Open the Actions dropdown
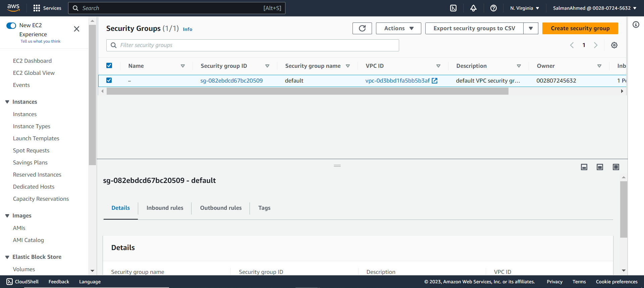This screenshot has width=644, height=288. coord(398,28)
